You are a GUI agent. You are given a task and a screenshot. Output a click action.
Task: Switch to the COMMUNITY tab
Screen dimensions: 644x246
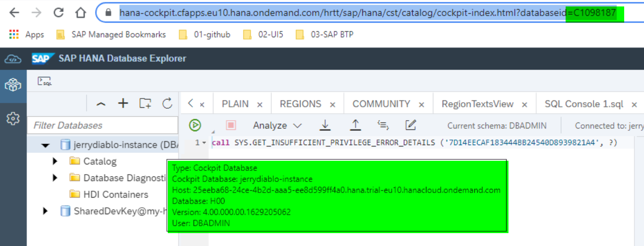pos(381,104)
